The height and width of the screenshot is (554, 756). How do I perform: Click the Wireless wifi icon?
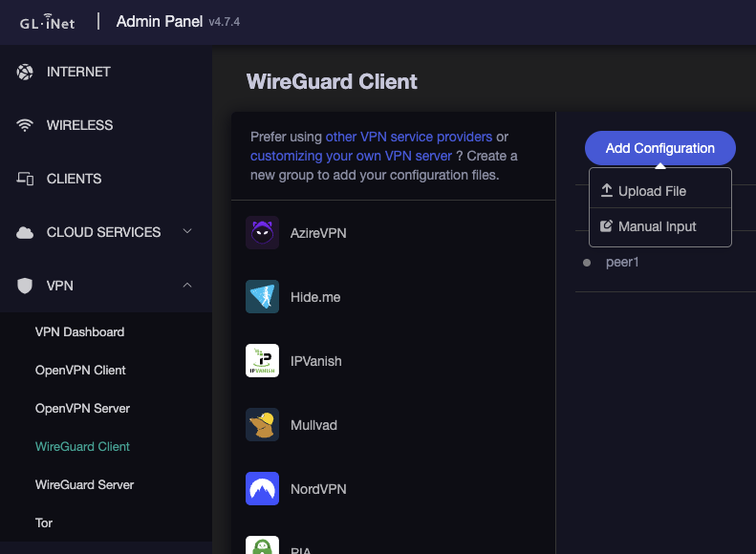click(25, 125)
